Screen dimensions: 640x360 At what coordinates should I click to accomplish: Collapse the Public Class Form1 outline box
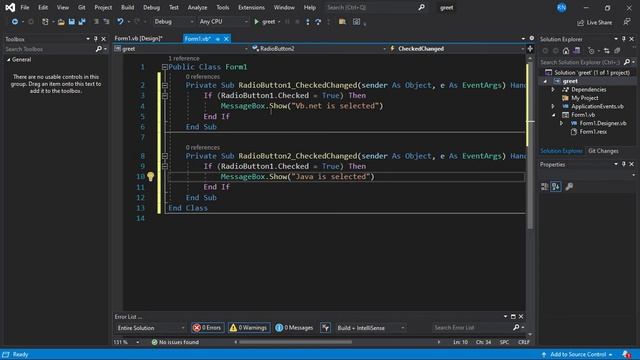point(164,67)
